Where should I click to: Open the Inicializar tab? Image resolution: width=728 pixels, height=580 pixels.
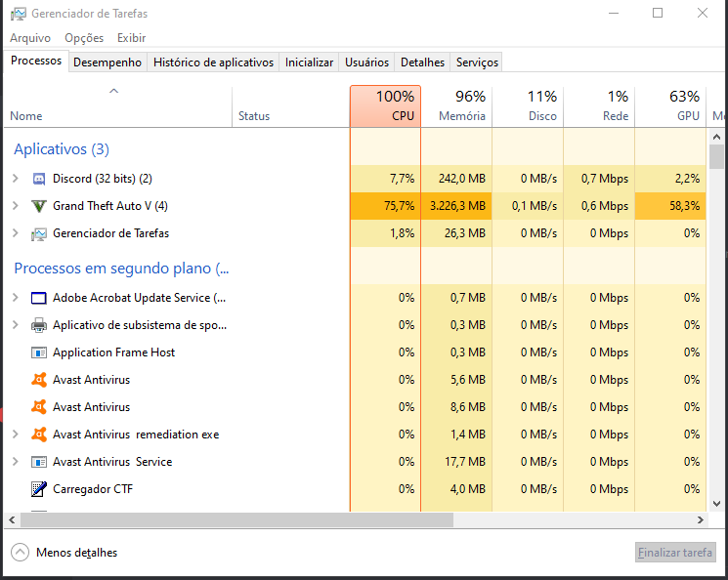click(x=309, y=62)
